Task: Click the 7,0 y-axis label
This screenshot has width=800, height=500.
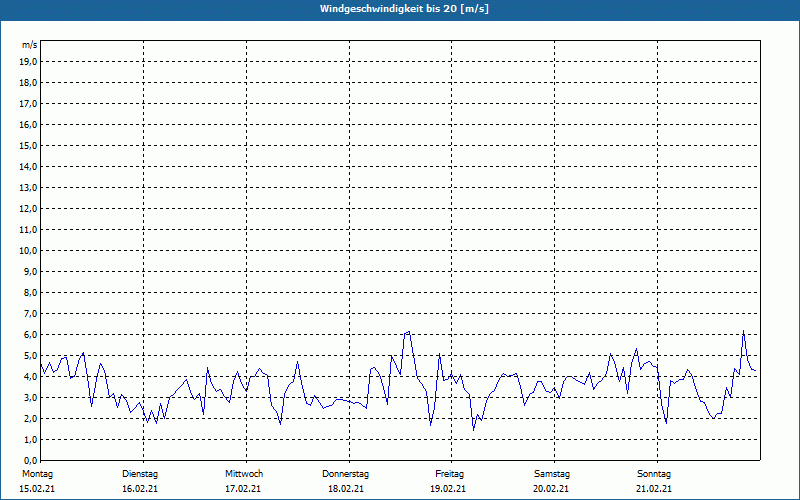Action: pyautogui.click(x=30, y=314)
